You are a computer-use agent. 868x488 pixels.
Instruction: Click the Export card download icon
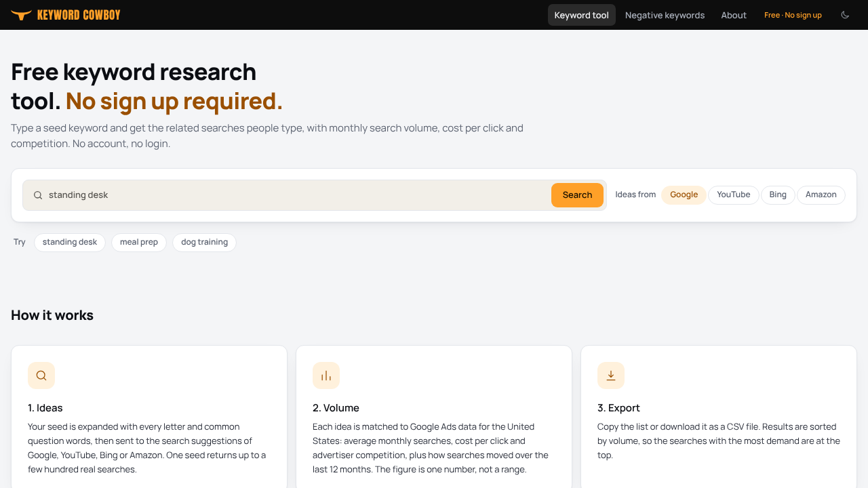[x=611, y=375]
